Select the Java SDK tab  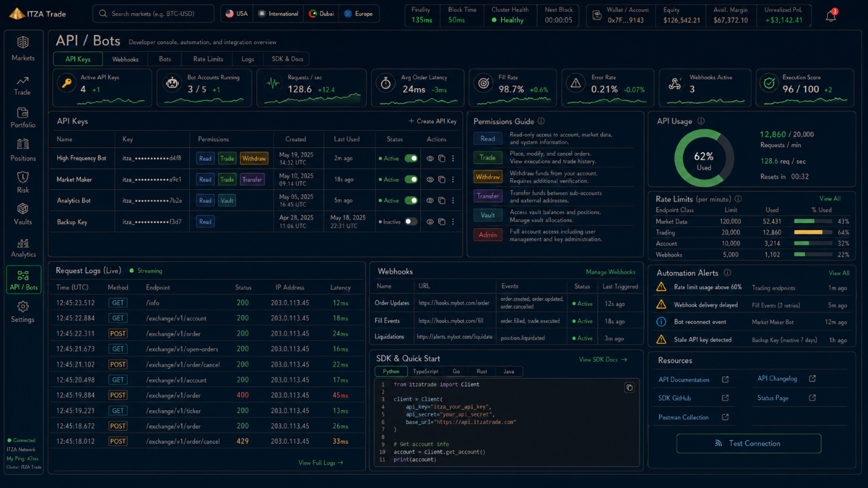[509, 371]
